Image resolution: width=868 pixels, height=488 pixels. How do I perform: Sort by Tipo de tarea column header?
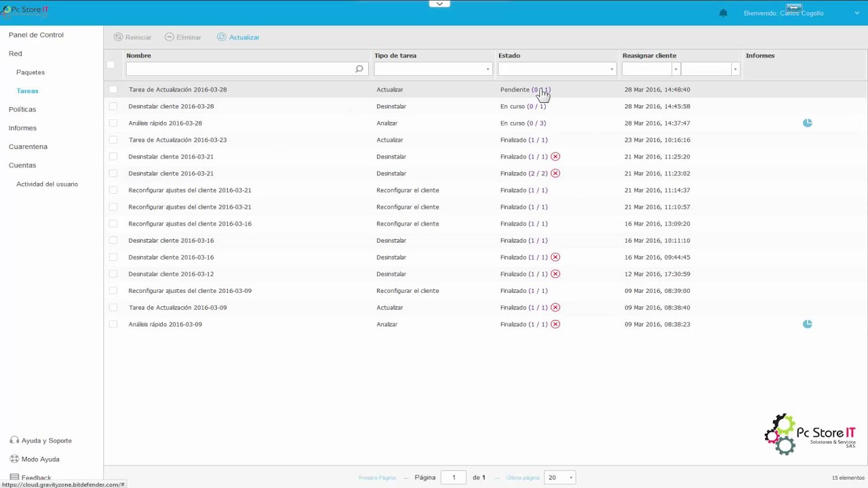[395, 56]
